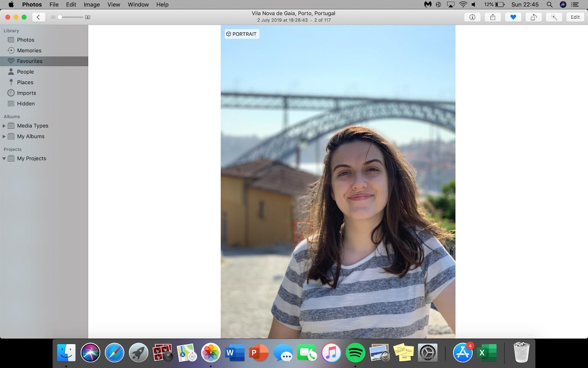
Task: Rotate the photo with the Rotate button
Action: pos(534,17)
